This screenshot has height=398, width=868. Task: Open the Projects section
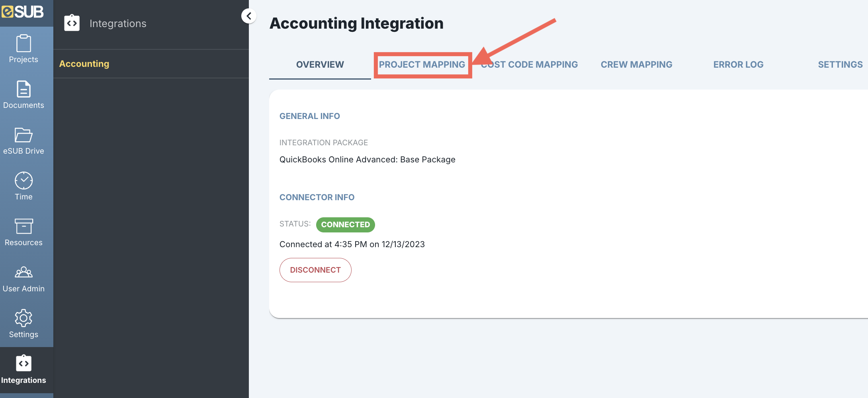(x=23, y=49)
